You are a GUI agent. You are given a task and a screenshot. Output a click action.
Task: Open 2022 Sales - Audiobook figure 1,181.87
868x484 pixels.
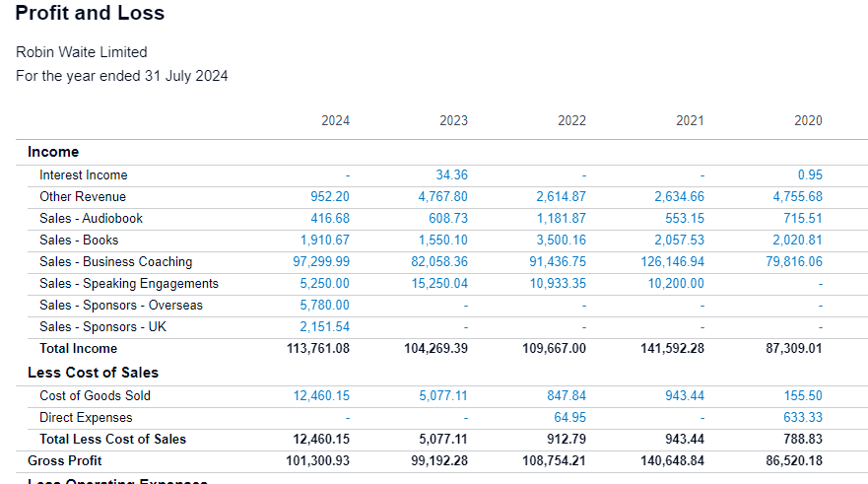pyautogui.click(x=562, y=218)
